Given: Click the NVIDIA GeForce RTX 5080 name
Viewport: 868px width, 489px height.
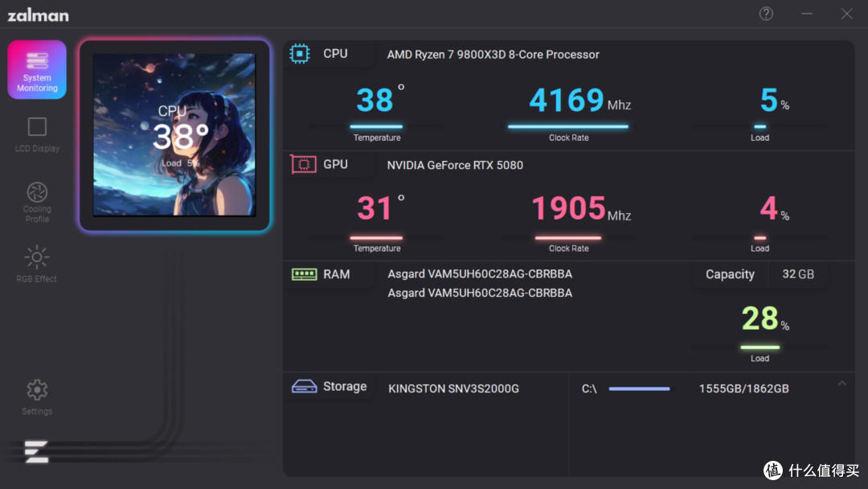Looking at the screenshot, I should (x=454, y=165).
